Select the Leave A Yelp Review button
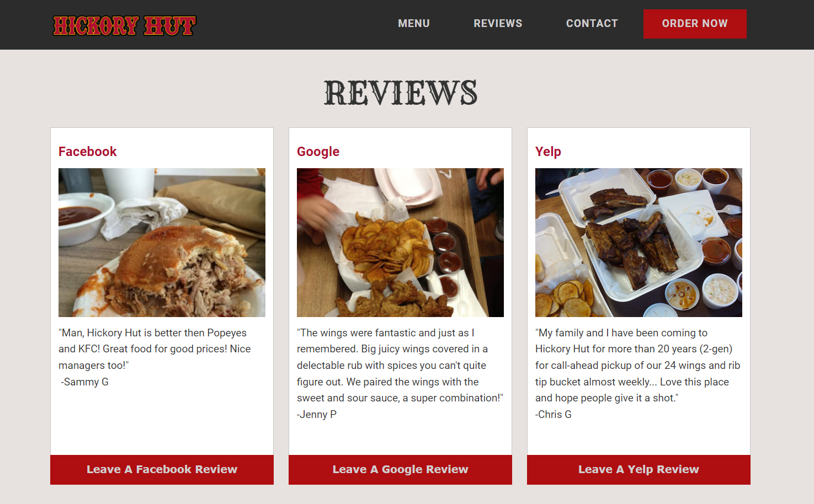Viewport: 814px width, 504px height. pyautogui.click(x=639, y=470)
